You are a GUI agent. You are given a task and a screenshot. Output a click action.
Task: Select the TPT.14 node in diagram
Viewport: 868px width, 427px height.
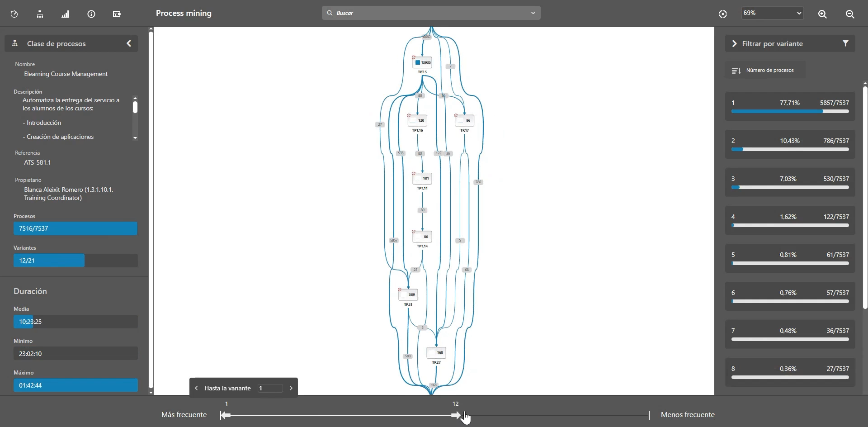[422, 237]
